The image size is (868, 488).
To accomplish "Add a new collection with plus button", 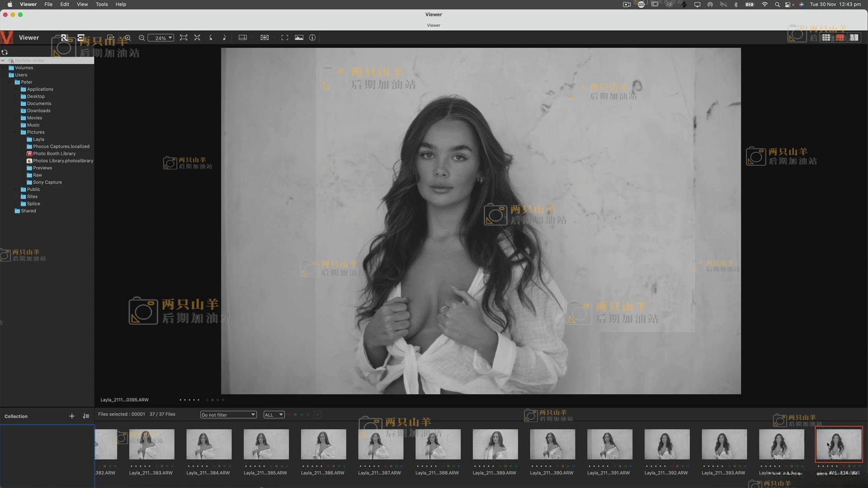I will (x=72, y=416).
